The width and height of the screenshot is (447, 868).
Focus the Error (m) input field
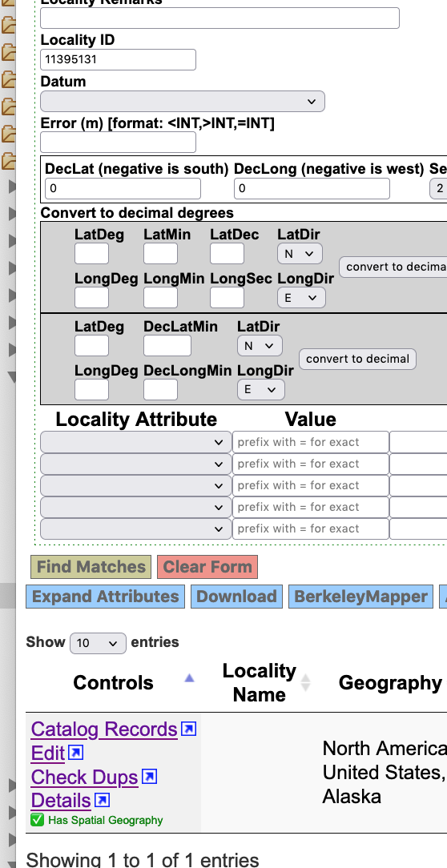point(118,143)
